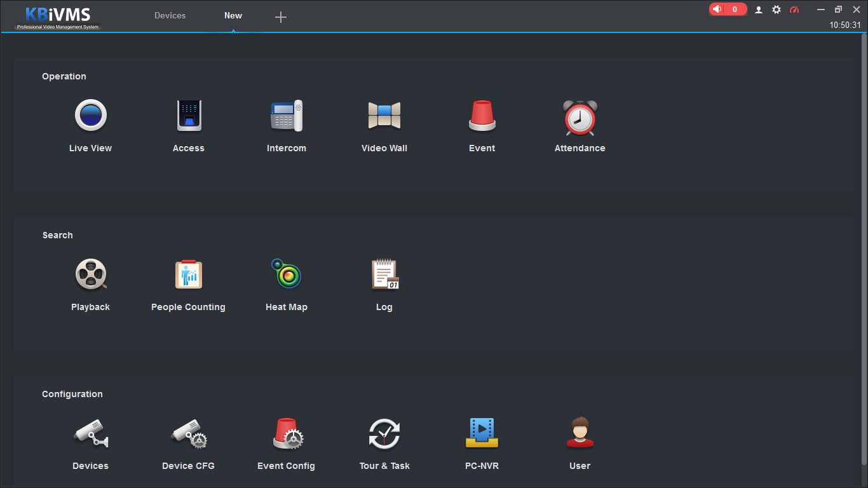Add a new tab with plus button

click(281, 17)
